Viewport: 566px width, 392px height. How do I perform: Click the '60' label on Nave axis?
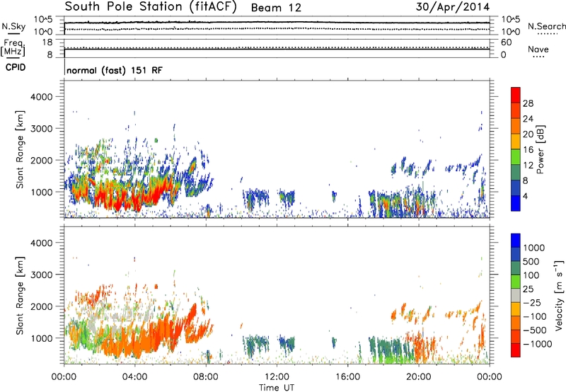(x=506, y=42)
